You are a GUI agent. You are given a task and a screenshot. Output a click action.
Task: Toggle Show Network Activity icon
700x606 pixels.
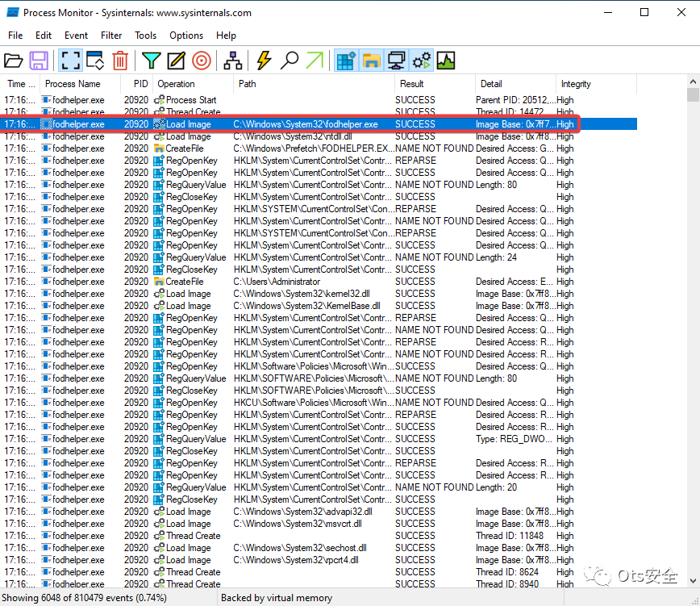pyautogui.click(x=397, y=61)
